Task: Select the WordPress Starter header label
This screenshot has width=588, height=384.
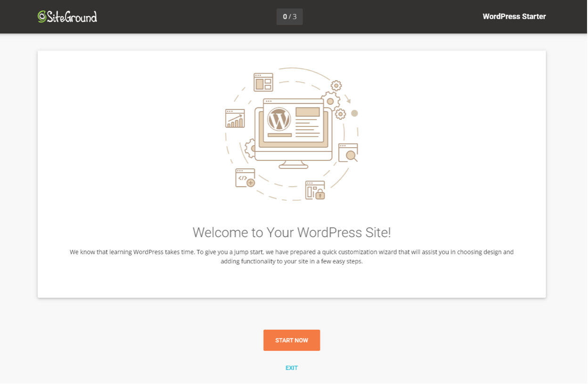Action: click(514, 16)
